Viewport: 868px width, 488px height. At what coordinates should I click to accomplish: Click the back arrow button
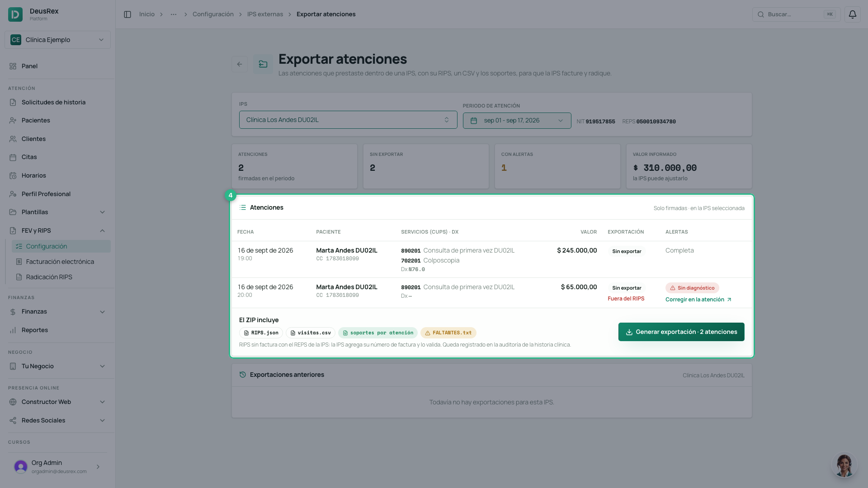click(x=240, y=64)
